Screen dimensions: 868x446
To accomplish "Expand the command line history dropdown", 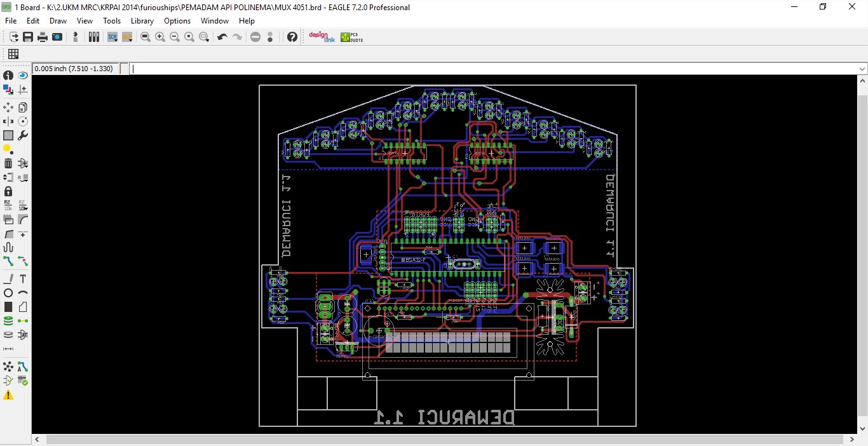I will pos(862,68).
